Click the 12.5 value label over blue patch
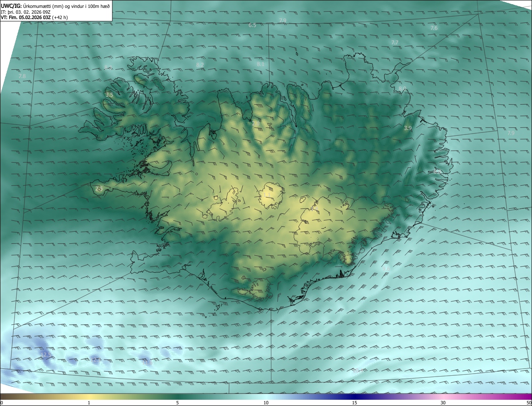The width and height of the screenshot is (532, 406). click(46, 354)
